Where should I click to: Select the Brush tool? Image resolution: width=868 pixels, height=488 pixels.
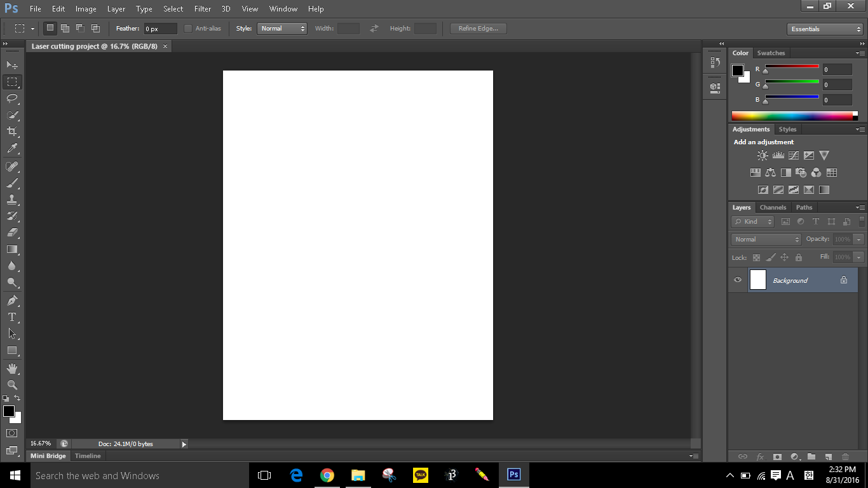point(12,183)
